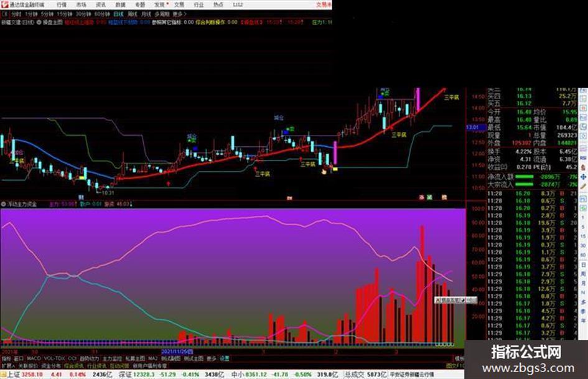Open indicator 设置 in bottom bar
588x379 pixels.
pyautogui.click(x=224, y=358)
